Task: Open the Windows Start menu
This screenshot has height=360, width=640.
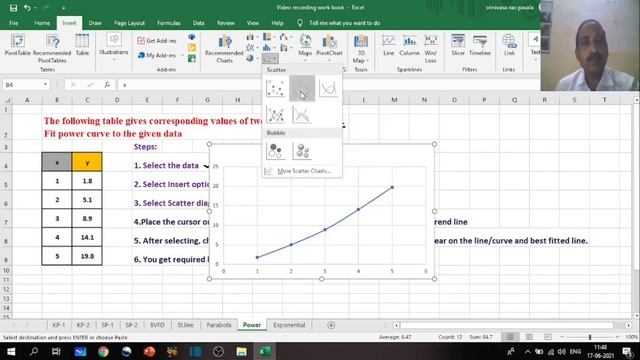Action: tap(11, 351)
